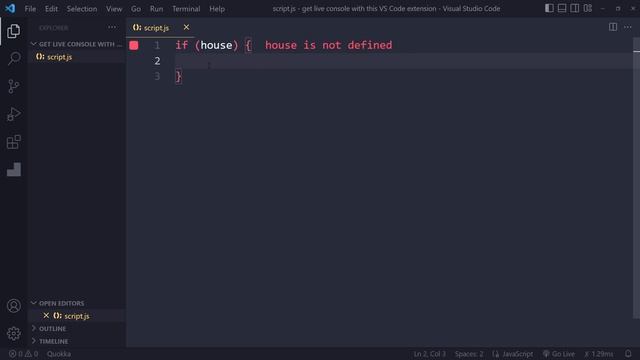Open notifications bell in status bar
The image size is (640, 360).
(628, 353)
